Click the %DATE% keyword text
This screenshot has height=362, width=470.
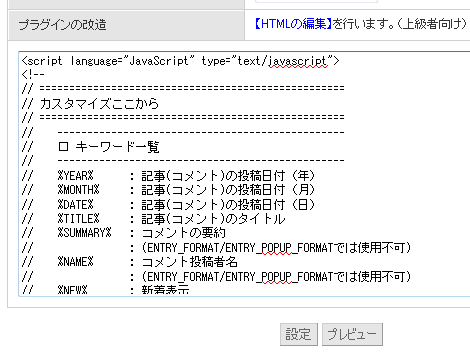click(x=75, y=204)
